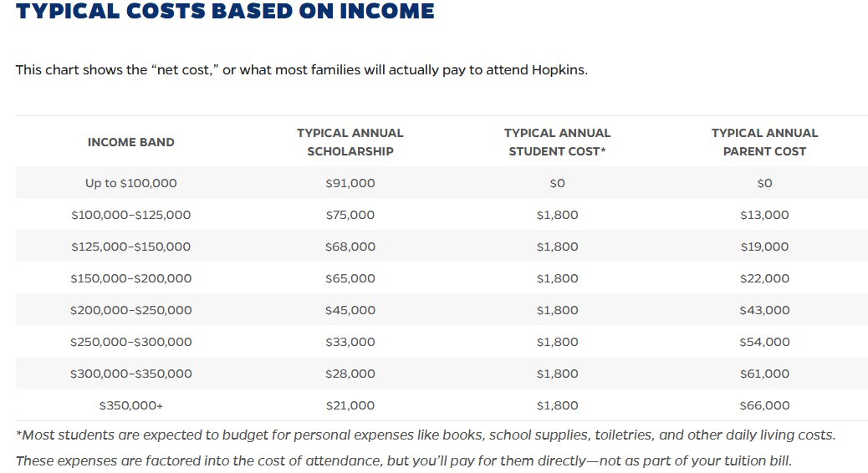Click the personal expenses footnote text

[x=426, y=435]
